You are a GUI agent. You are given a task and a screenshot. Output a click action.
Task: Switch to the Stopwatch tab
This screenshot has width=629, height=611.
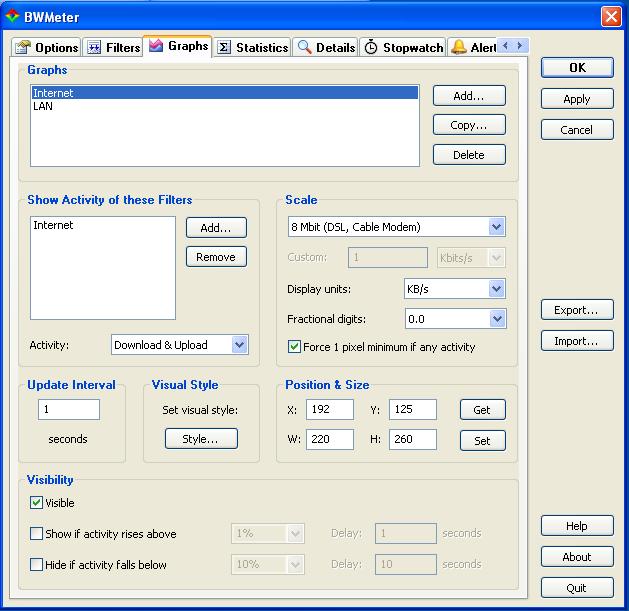(403, 47)
